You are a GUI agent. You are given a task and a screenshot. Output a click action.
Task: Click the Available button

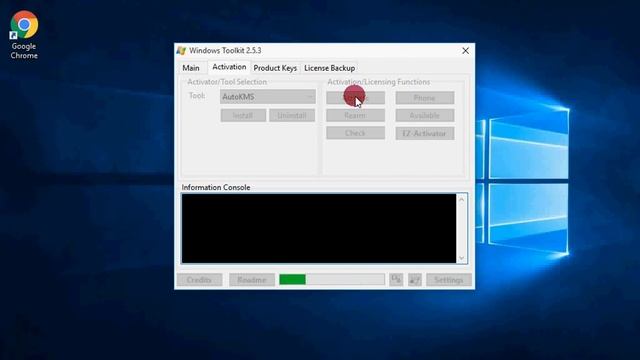click(x=424, y=116)
